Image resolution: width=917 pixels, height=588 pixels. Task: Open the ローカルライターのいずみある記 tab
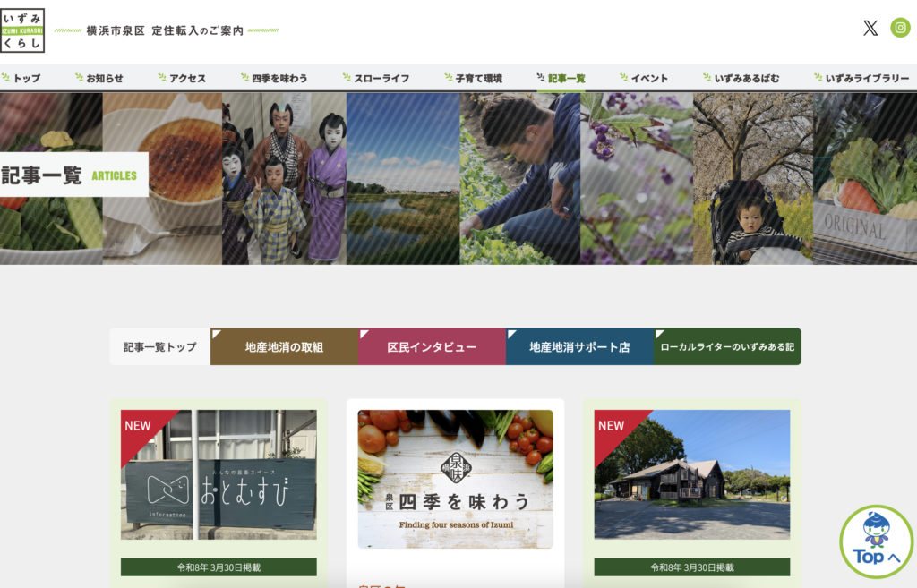(x=727, y=346)
